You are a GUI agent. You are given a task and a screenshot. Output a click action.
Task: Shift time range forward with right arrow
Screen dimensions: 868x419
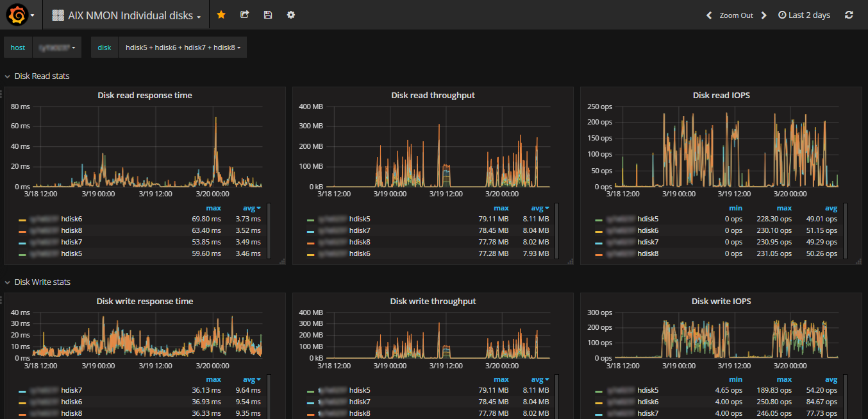tap(764, 15)
